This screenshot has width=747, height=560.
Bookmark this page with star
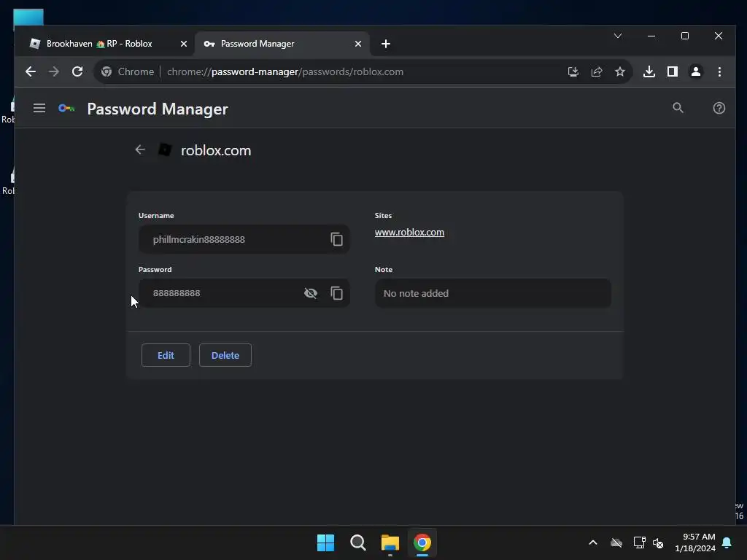point(620,71)
